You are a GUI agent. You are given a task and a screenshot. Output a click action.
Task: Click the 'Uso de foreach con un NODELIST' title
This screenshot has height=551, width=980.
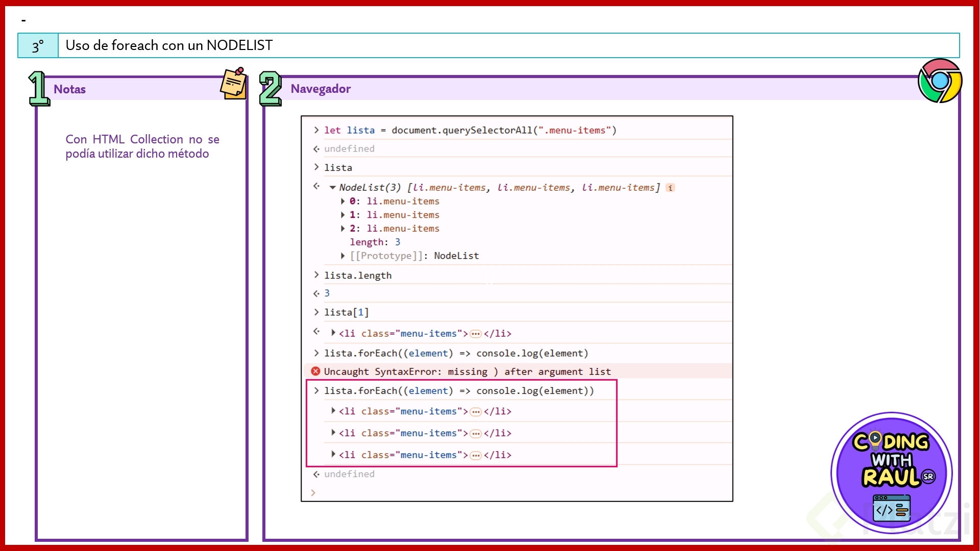[x=169, y=45]
